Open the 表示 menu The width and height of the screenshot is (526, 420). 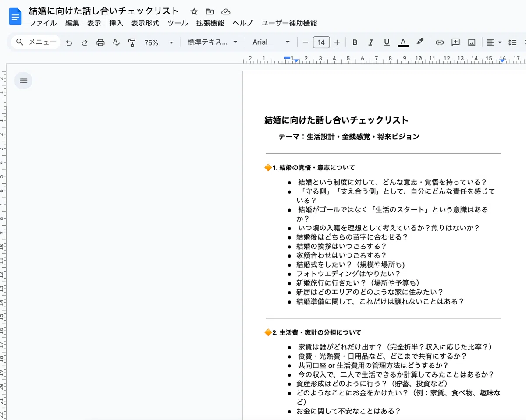coord(94,23)
